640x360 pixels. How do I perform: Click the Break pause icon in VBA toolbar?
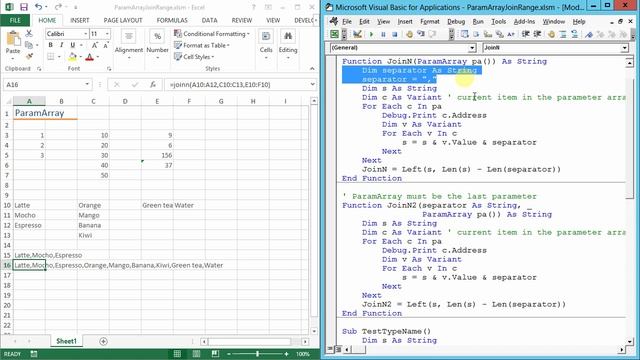tap(383, 35)
